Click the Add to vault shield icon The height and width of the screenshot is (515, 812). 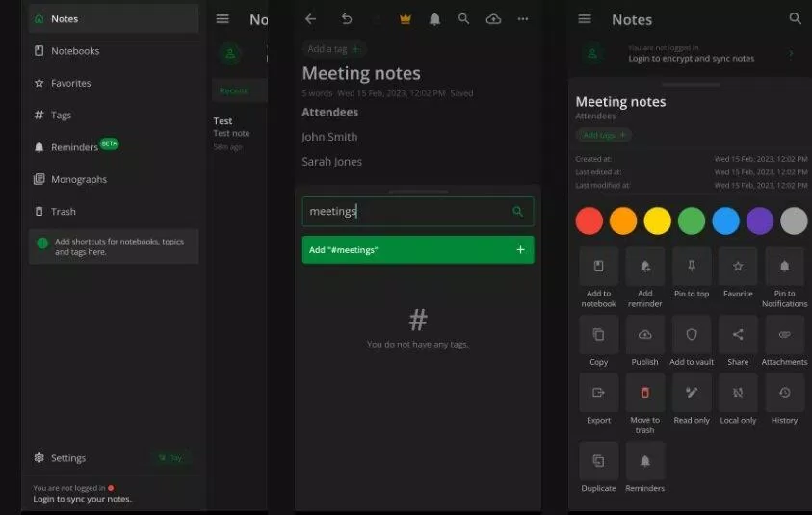tap(691, 335)
